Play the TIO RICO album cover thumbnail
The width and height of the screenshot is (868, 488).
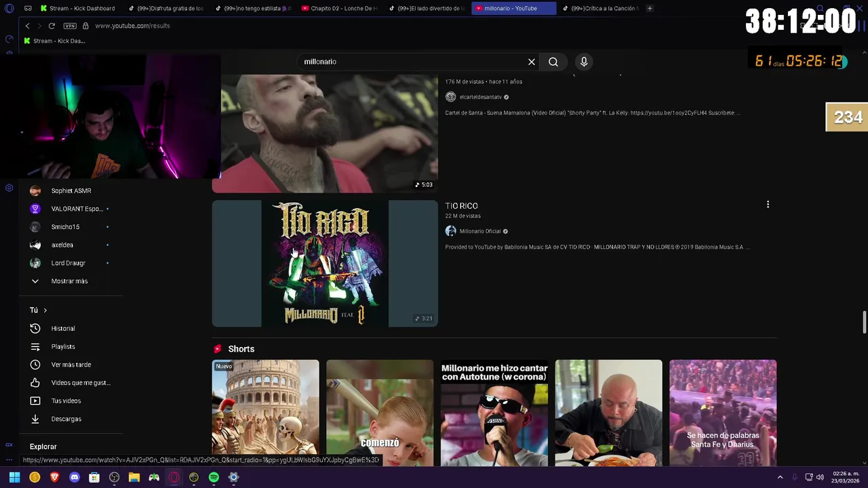(325, 264)
